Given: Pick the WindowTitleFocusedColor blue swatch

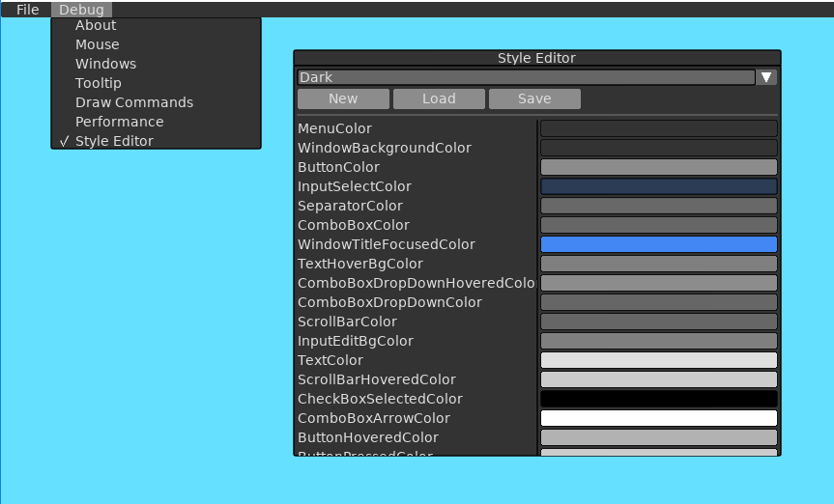Looking at the screenshot, I should [658, 244].
